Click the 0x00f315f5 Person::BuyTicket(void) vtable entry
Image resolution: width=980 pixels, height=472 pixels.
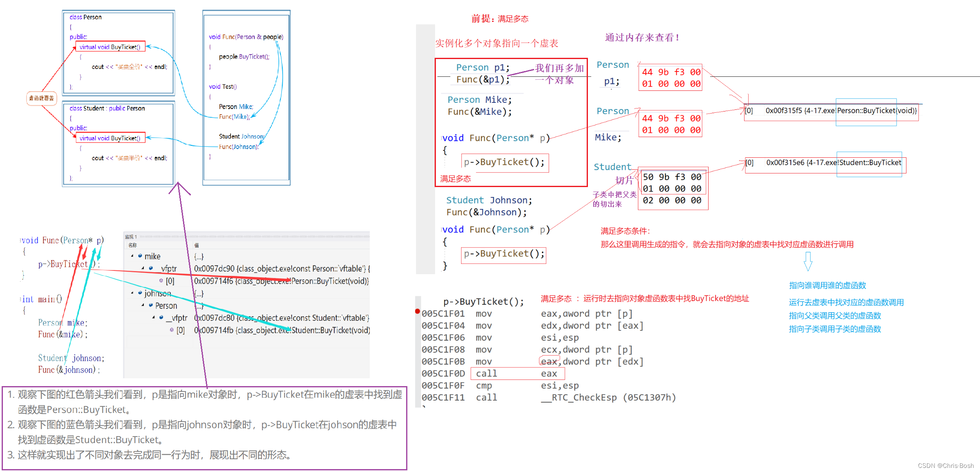tap(831, 111)
